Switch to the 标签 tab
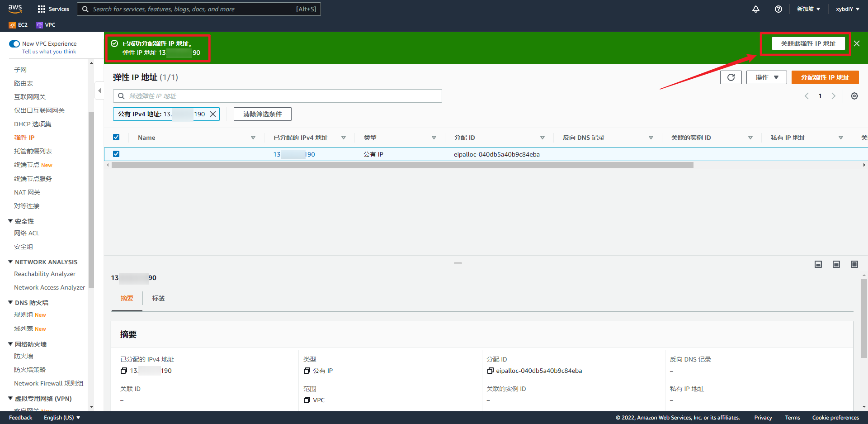The height and width of the screenshot is (424, 868). [x=159, y=298]
